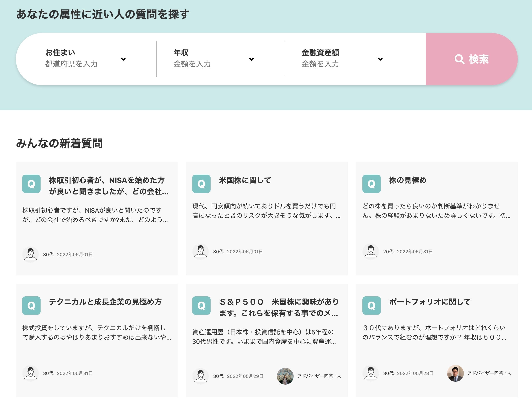Open question titled ポートフォリオに関して
The height and width of the screenshot is (412, 532).
point(430,302)
